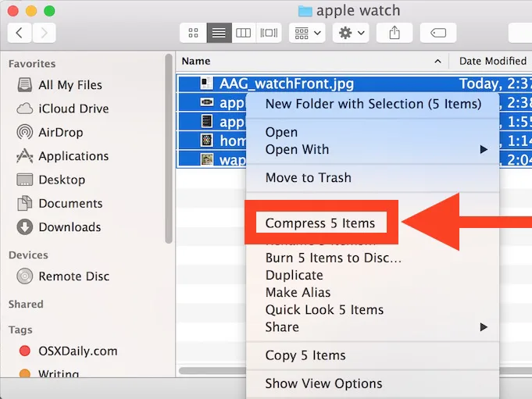Open Applications folder in sidebar
The width and height of the screenshot is (532, 399).
[x=63, y=156]
